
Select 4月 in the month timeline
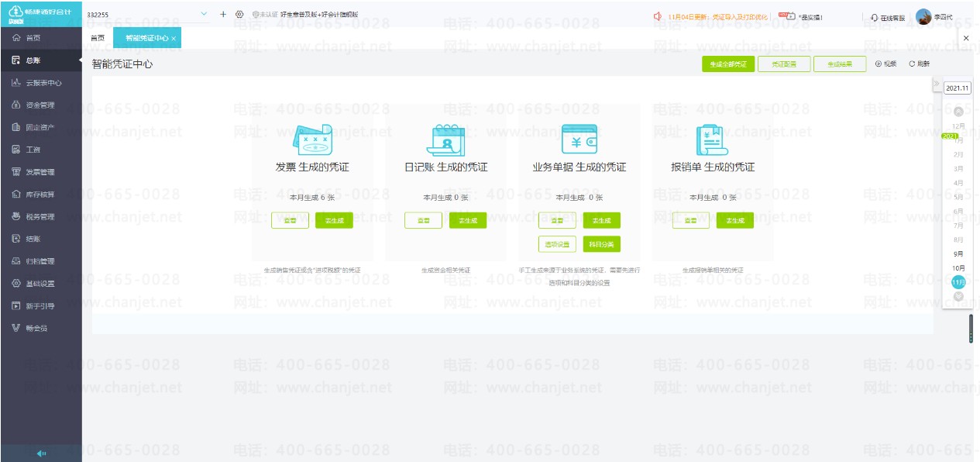958,183
